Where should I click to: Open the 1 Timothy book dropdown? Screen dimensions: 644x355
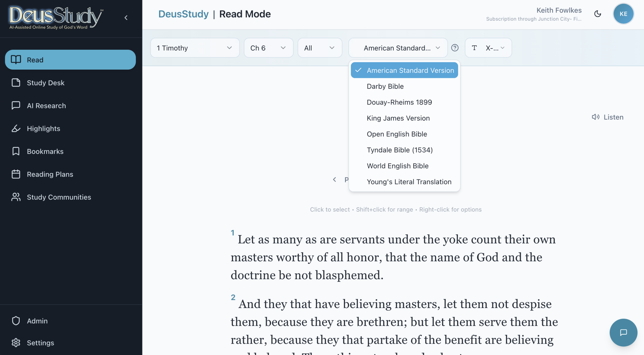(x=194, y=48)
